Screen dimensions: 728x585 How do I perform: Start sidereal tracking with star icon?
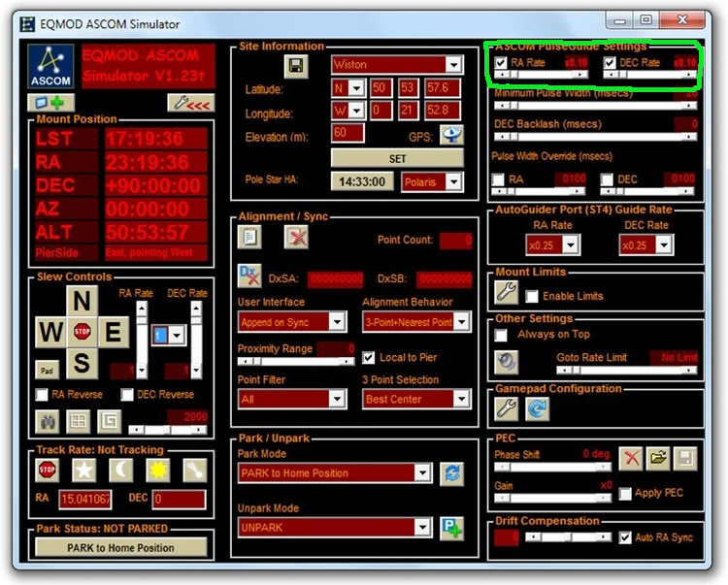[84, 470]
